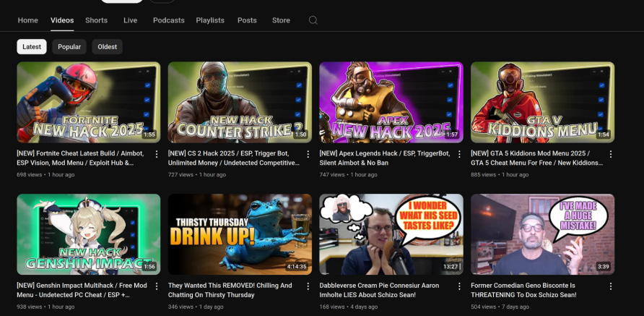Viewport: 644px width, 316px height.
Task: Select the Videos tab
Action: 62,20
